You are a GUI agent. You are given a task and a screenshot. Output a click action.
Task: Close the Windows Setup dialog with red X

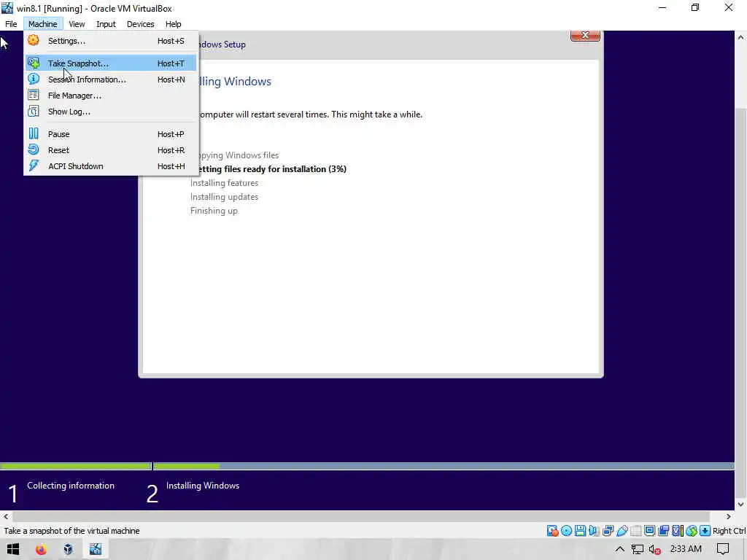tap(585, 36)
